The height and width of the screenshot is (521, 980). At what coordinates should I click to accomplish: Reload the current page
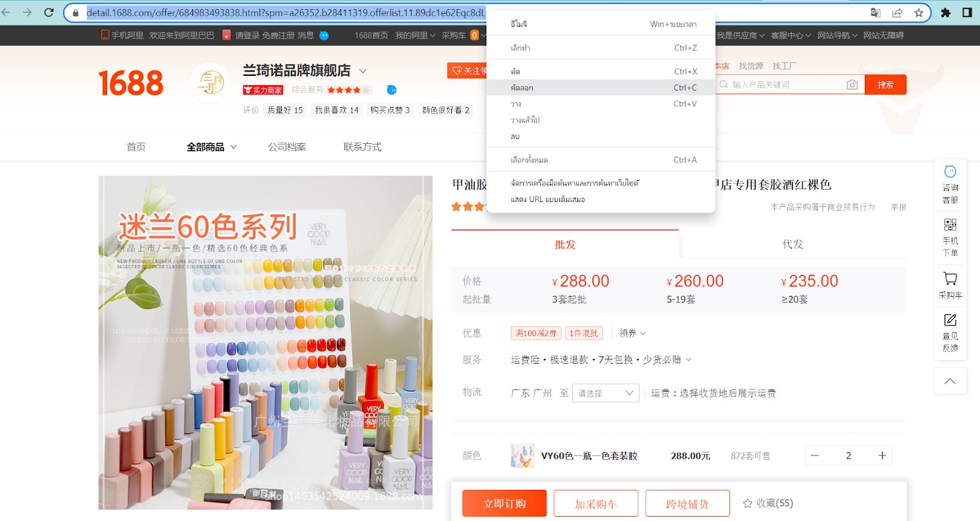click(x=49, y=12)
